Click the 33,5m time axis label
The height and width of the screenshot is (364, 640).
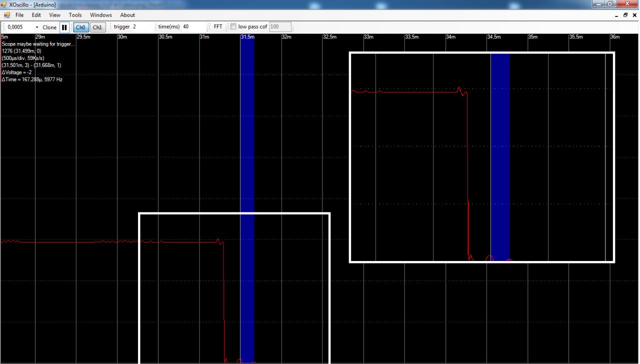411,37
